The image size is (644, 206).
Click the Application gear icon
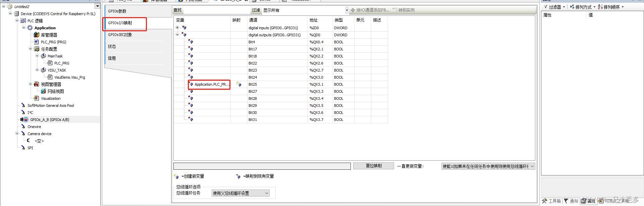pos(30,28)
